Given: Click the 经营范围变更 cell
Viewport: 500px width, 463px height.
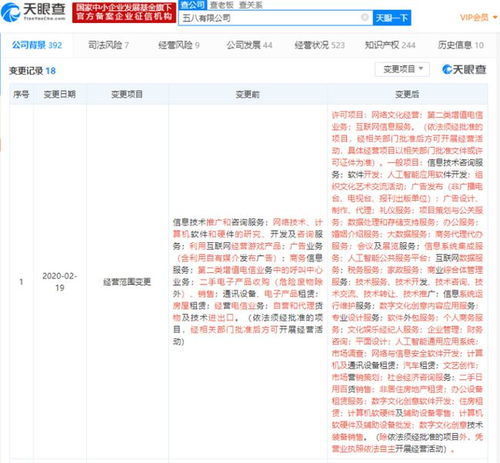Looking at the screenshot, I should (127, 282).
